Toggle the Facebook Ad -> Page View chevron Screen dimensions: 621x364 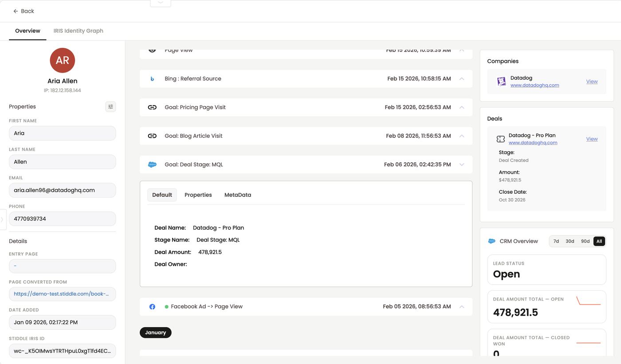tap(462, 307)
